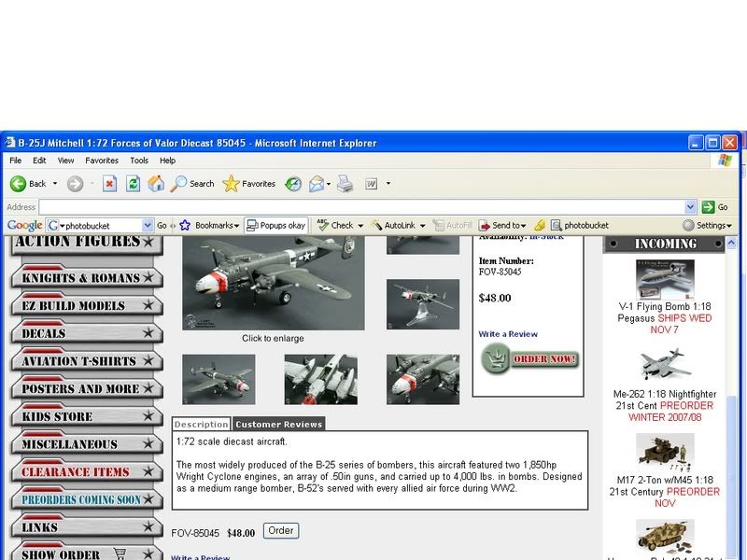Switch to the Customer Reviews tab
This screenshot has width=747, height=560.
pos(278,424)
